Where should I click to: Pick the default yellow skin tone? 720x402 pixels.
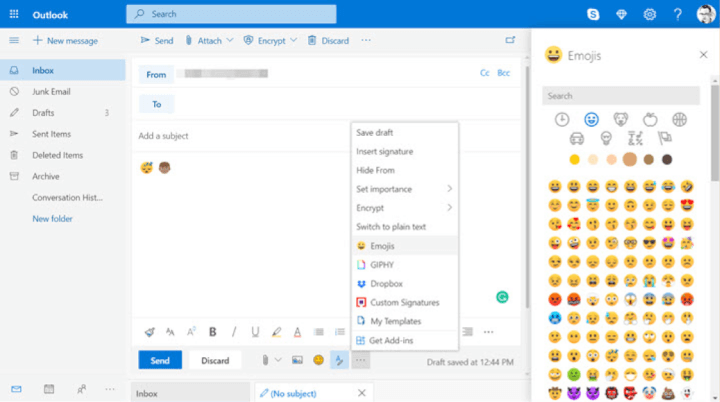tap(574, 159)
